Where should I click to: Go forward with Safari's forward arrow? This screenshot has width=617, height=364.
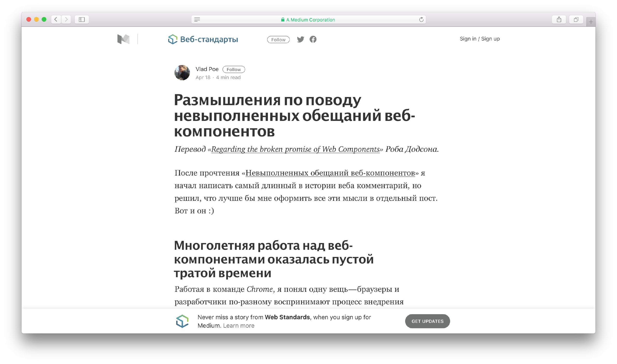tap(66, 19)
